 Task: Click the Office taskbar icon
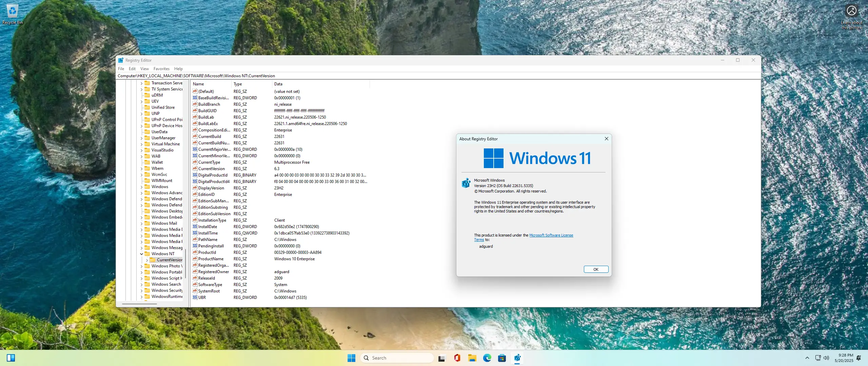tap(457, 358)
